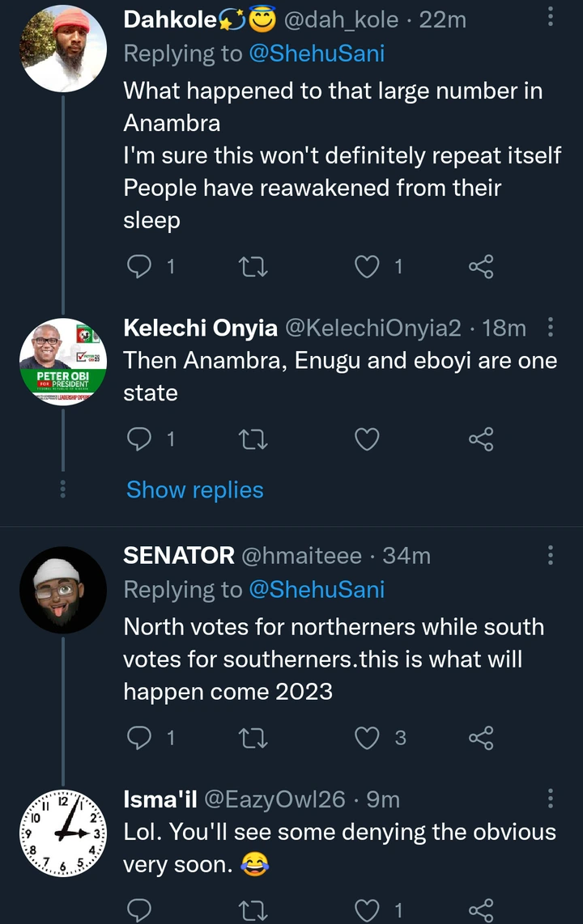Like Dahkole's tweet
583x924 pixels.
point(368,266)
